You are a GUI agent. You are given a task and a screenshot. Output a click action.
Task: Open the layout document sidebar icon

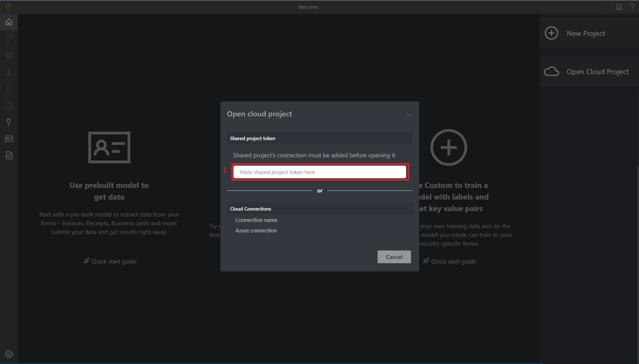click(x=9, y=155)
